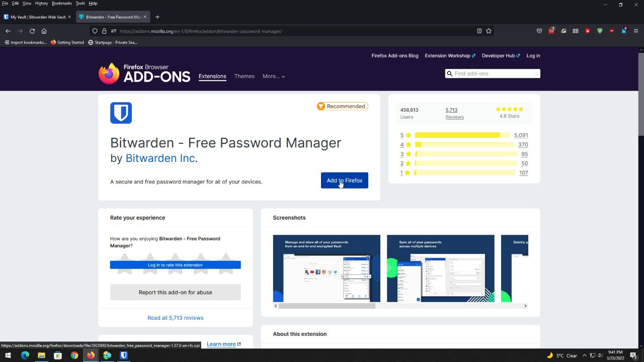This screenshot has height=362, width=644.
Task: Open Extension Workshop link
Action: coord(450,56)
